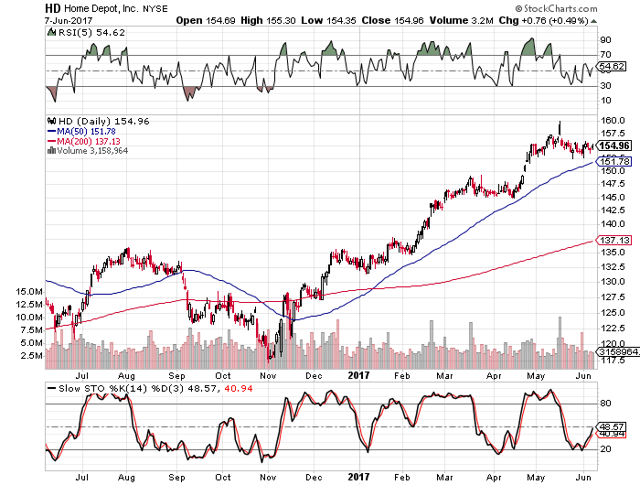Click the volume bars icon in legend
This screenshot has width=640, height=485.
pyautogui.click(x=52, y=151)
